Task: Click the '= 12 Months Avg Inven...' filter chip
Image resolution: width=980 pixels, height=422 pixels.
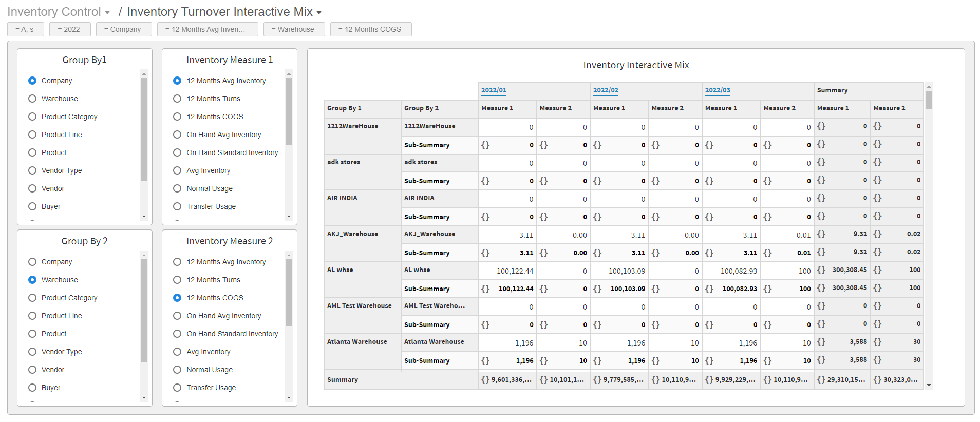Action: click(208, 29)
